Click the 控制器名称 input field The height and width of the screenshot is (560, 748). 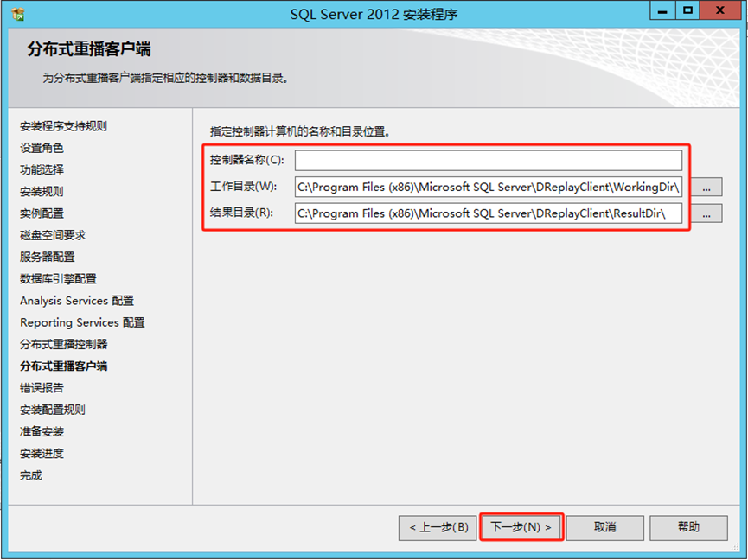pyautogui.click(x=489, y=160)
